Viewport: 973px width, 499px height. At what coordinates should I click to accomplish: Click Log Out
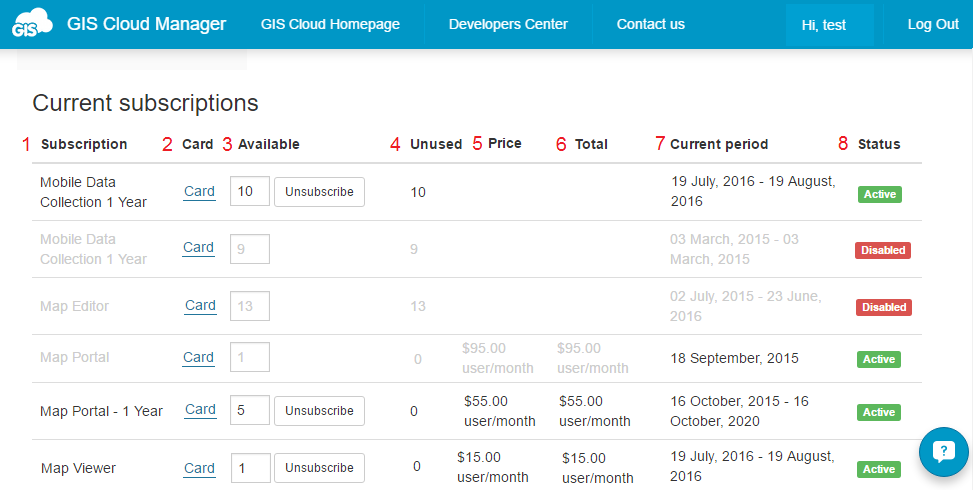click(933, 24)
